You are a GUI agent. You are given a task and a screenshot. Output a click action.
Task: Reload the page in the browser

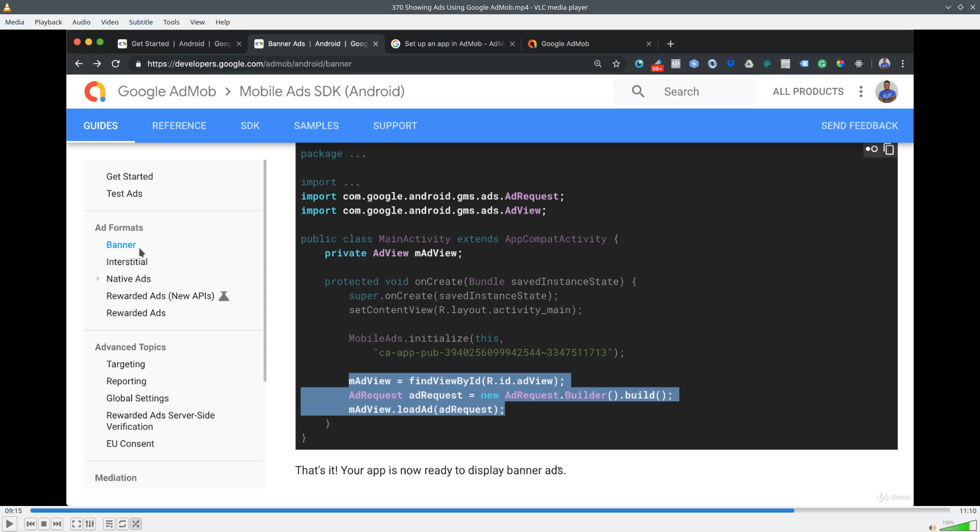(116, 64)
